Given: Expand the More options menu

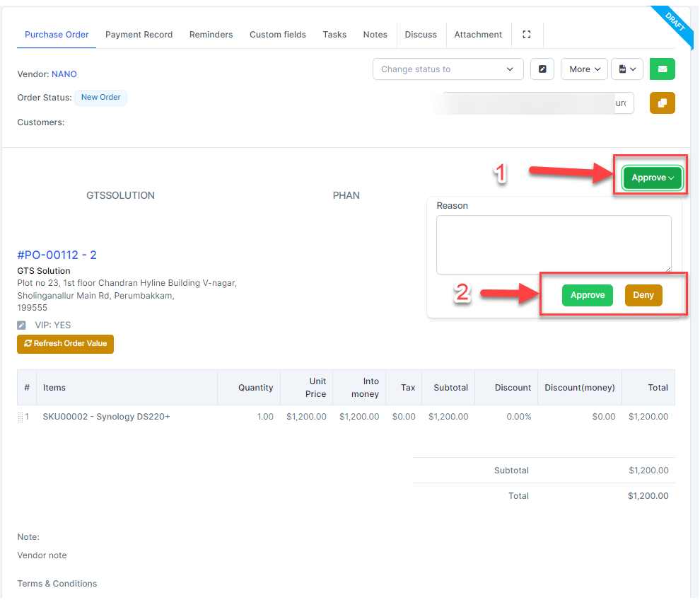Looking at the screenshot, I should (x=584, y=69).
